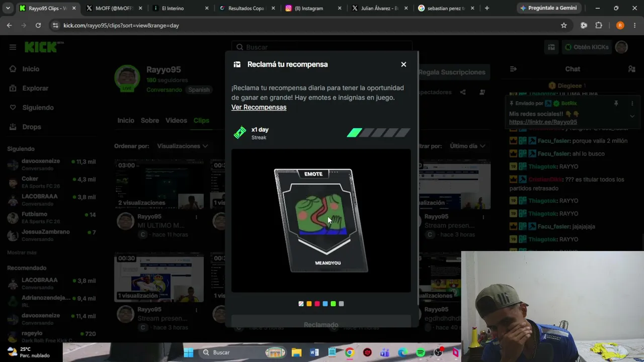Viewport: 644px width, 362px height.
Task: Open Windows Start menu
Action: tap(188, 352)
